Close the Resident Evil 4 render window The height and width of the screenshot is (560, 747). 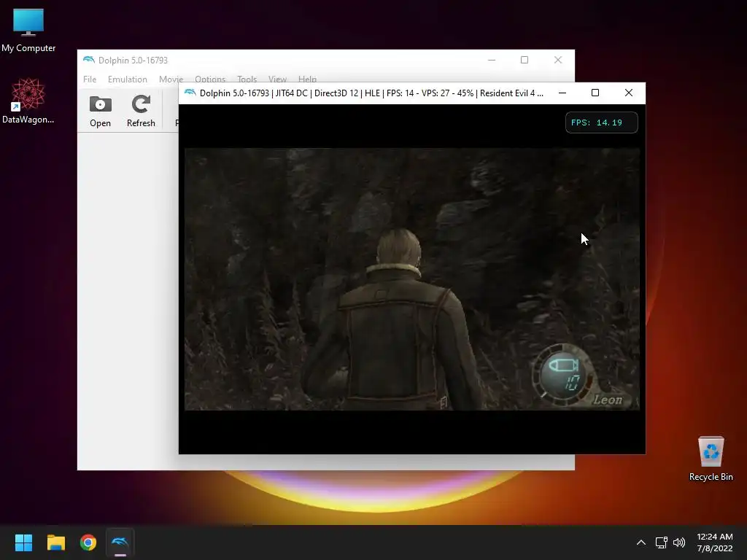click(629, 93)
